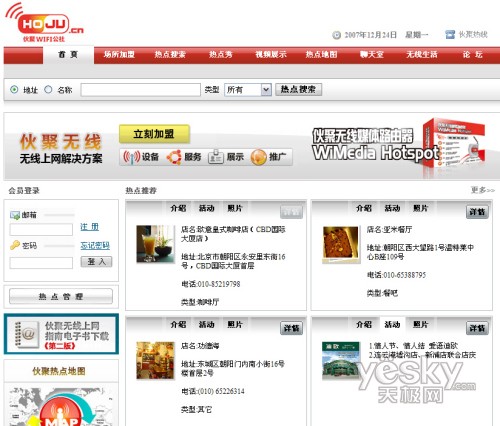Click phone number 010-65388795
Screen dimensions: 500x426
click(x=405, y=275)
